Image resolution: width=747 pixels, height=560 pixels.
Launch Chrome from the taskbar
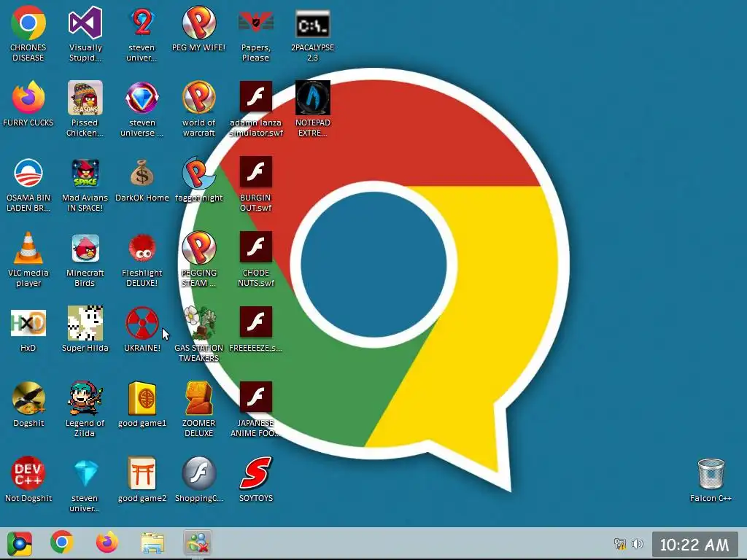pyautogui.click(x=62, y=542)
